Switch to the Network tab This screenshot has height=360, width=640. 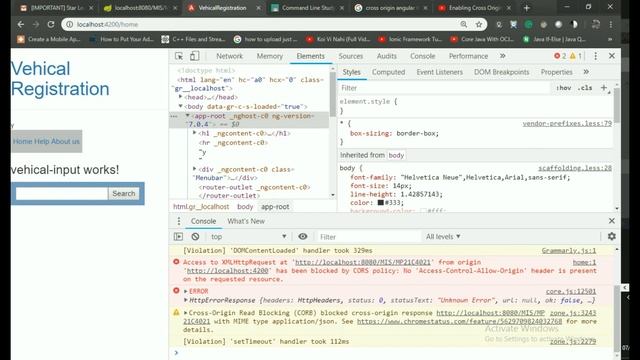[x=229, y=56]
